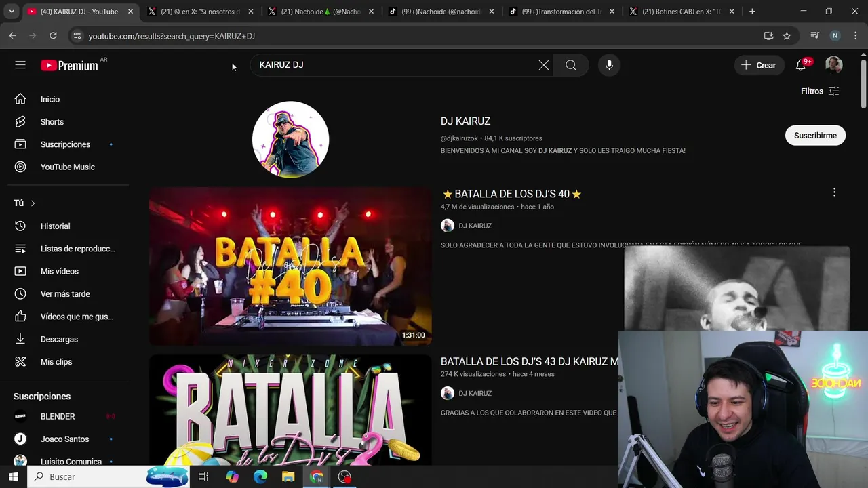Open DJ KAIRUZ channel under BATALLA 40
Viewport: 868px width, 488px height.
click(475, 226)
